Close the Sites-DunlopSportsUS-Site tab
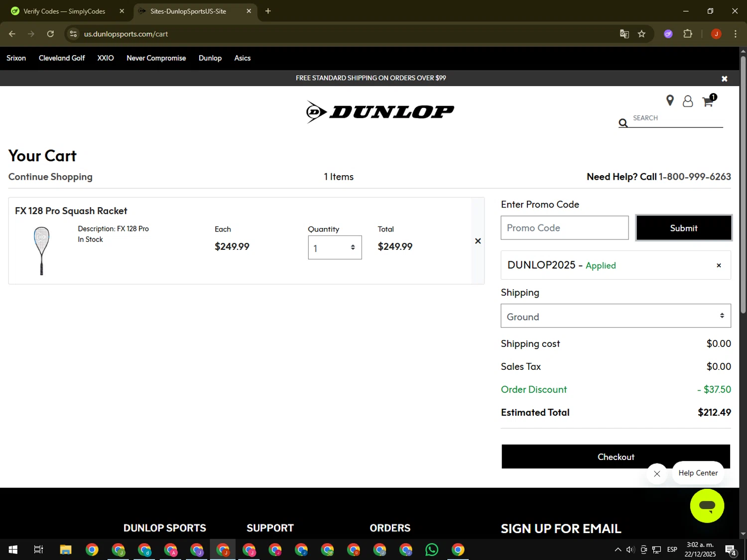This screenshot has width=747, height=560. (249, 11)
